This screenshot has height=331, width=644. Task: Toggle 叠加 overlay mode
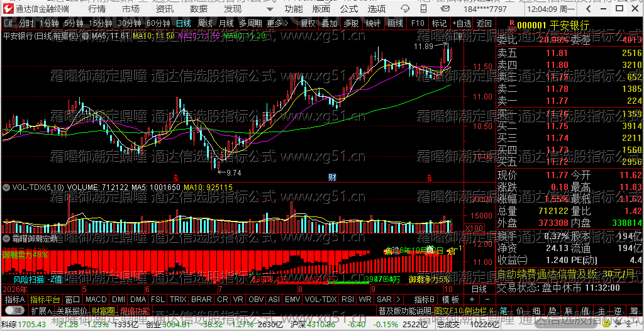tap(329, 24)
